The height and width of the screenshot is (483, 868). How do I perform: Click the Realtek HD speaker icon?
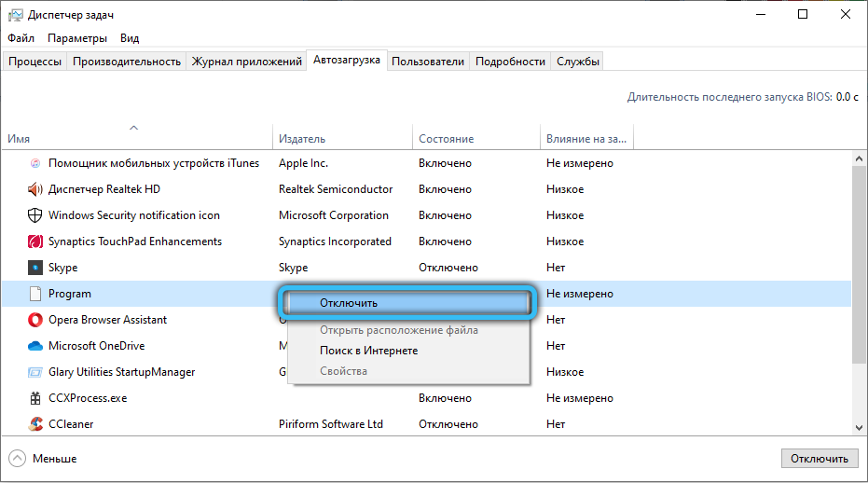point(35,189)
